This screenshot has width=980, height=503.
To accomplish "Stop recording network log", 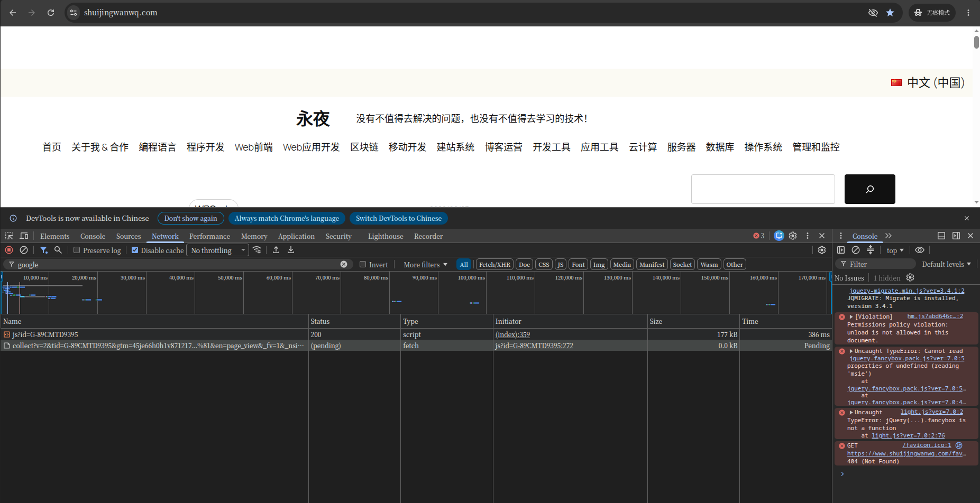I will pyautogui.click(x=9, y=250).
